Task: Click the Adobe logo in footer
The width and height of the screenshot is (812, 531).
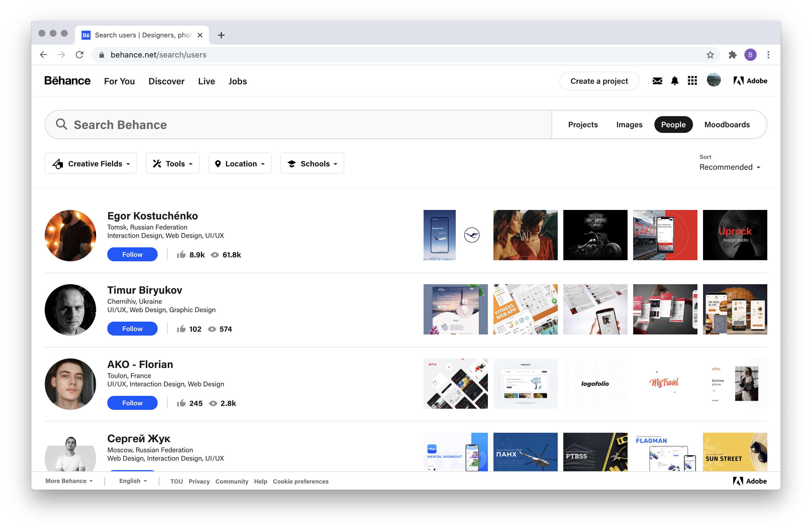Action: (x=750, y=481)
